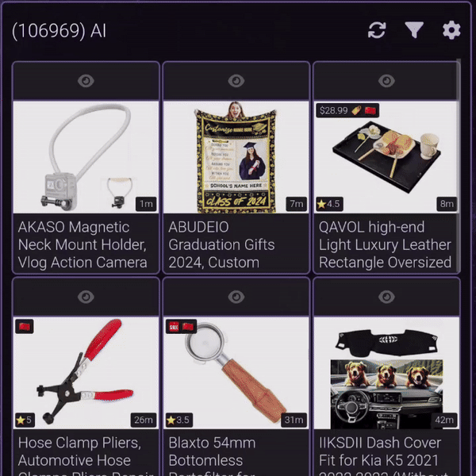Click the 3.5 star rating on Blaxto item
Screen dimensions: 476x476
[178, 420]
